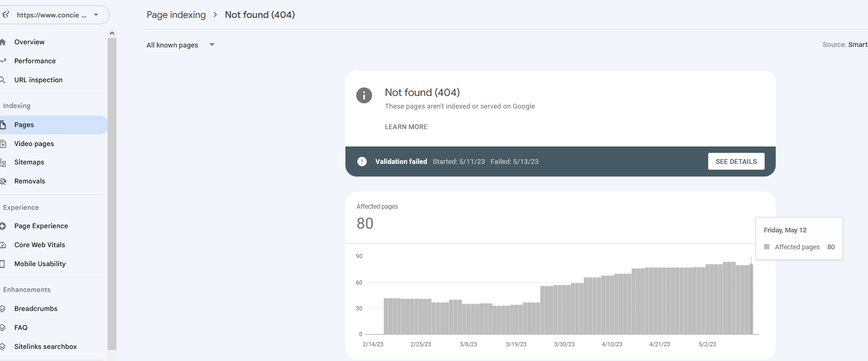868x361 pixels.
Task: Click the Friday May 12 chart bar
Action: pos(751,299)
